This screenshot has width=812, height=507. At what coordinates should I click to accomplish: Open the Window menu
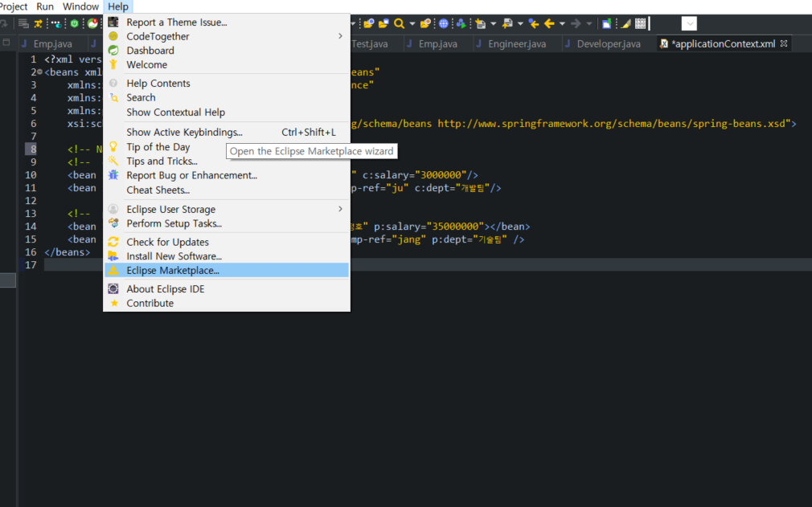[80, 6]
